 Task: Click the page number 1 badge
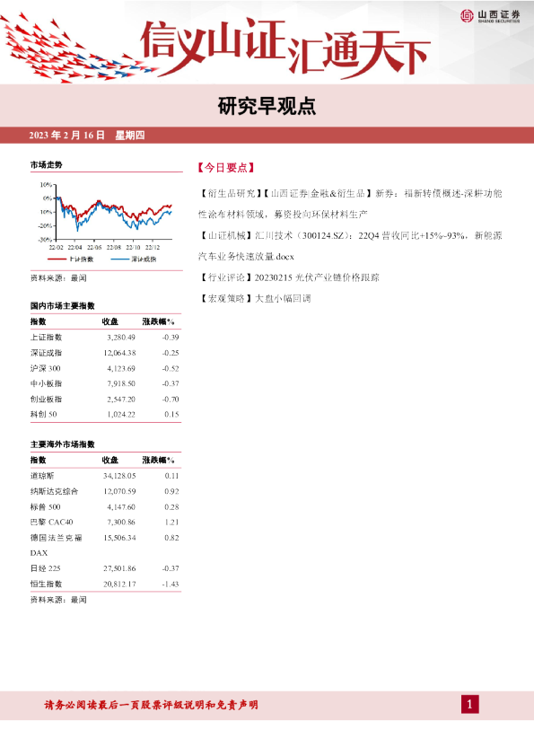[470, 705]
